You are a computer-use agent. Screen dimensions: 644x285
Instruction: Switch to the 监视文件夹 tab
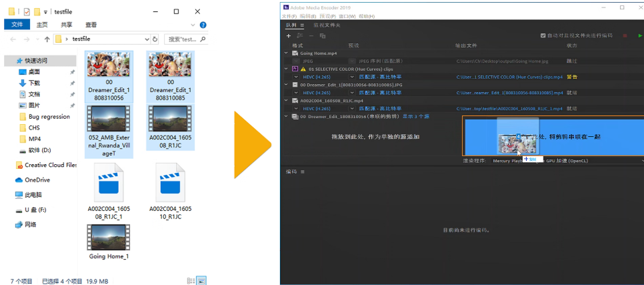click(x=327, y=25)
